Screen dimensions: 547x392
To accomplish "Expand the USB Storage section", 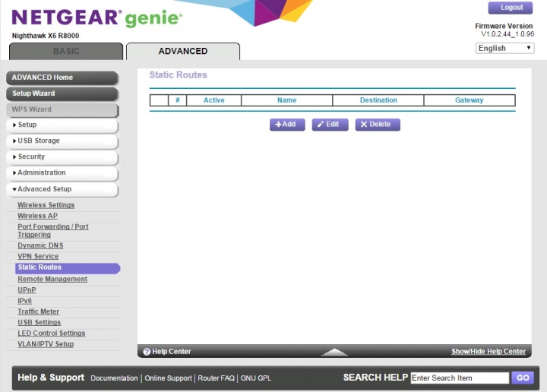I will click(x=62, y=141).
